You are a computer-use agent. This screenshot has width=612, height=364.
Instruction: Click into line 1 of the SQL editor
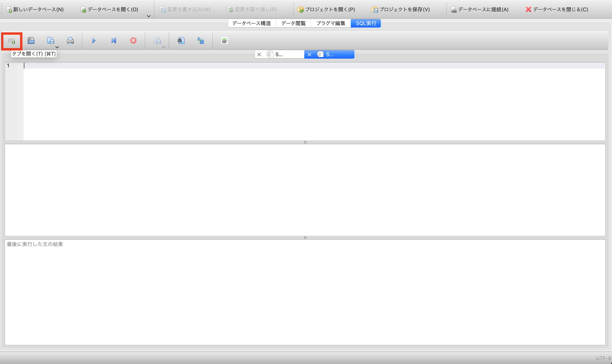(314, 66)
